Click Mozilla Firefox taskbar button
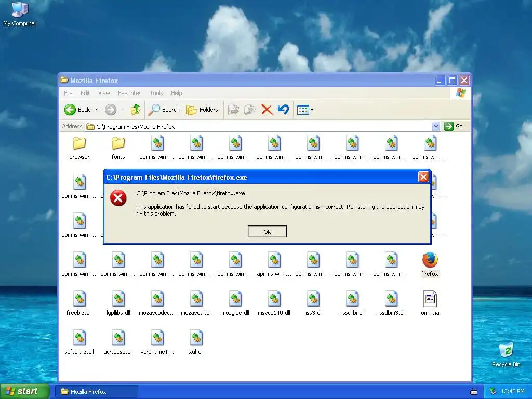Screen dimensions: 532x399 pos(97,392)
